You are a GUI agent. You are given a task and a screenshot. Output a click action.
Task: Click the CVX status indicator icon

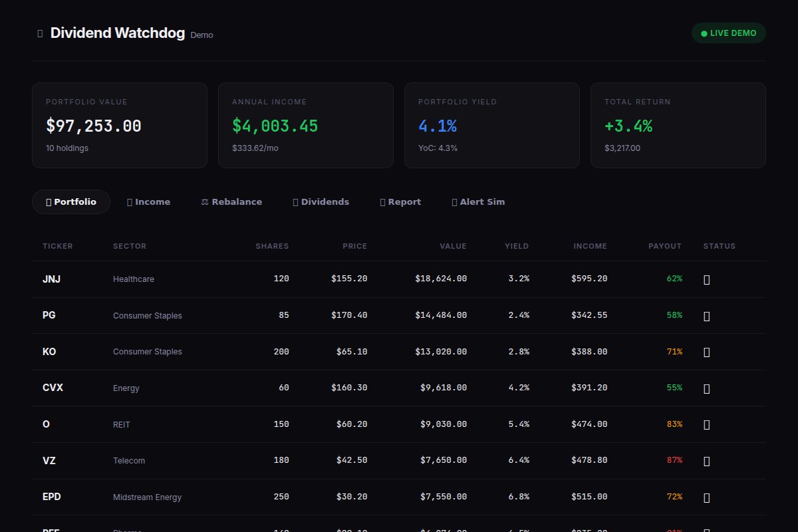pyautogui.click(x=706, y=388)
